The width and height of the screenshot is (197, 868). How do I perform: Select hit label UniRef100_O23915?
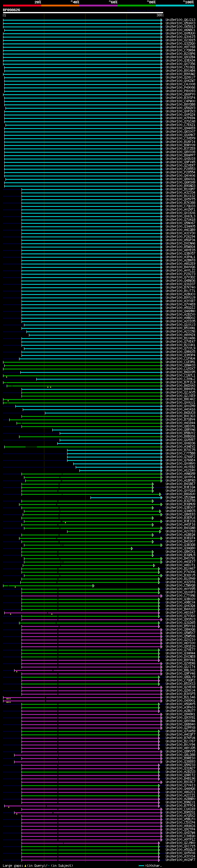coord(180,40)
